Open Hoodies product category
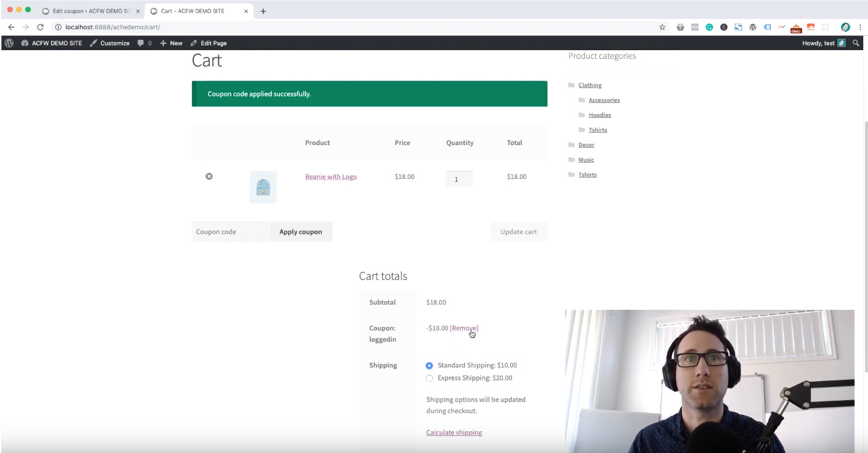Screen dimensions: 868x453 pos(599,115)
